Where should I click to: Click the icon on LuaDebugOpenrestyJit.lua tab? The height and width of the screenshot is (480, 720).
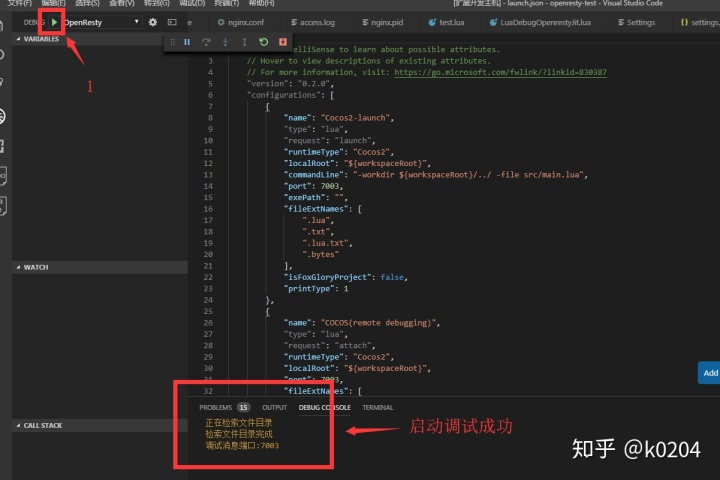coord(493,22)
